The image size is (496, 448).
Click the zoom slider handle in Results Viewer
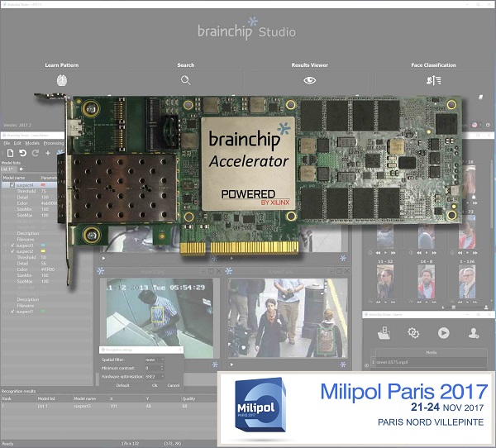click(453, 307)
